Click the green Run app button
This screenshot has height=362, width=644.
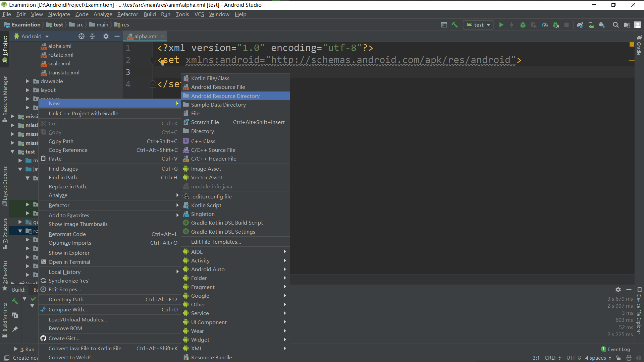pos(501,25)
